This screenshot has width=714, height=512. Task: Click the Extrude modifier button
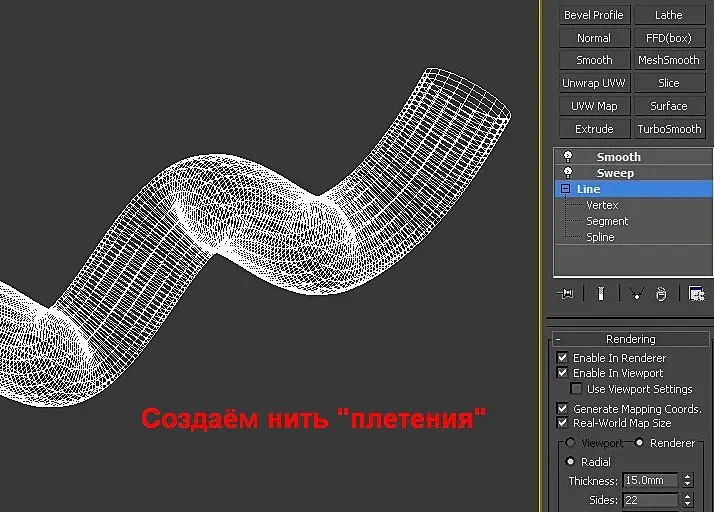(594, 129)
